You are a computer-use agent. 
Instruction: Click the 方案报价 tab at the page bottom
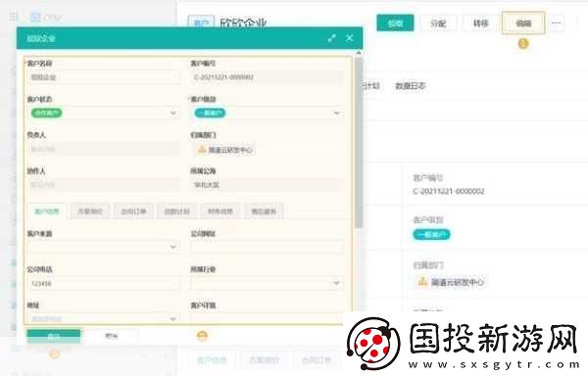[x=264, y=360]
